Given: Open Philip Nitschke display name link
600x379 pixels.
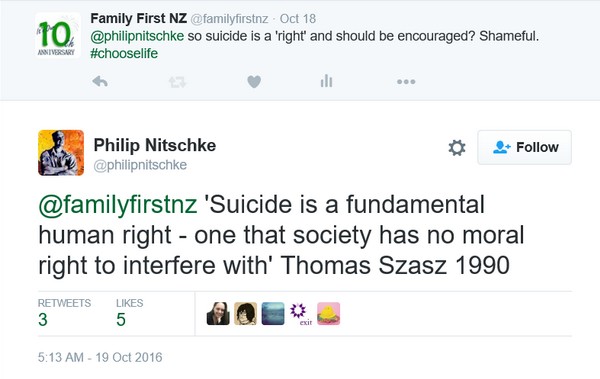Looking at the screenshot, I should (155, 145).
